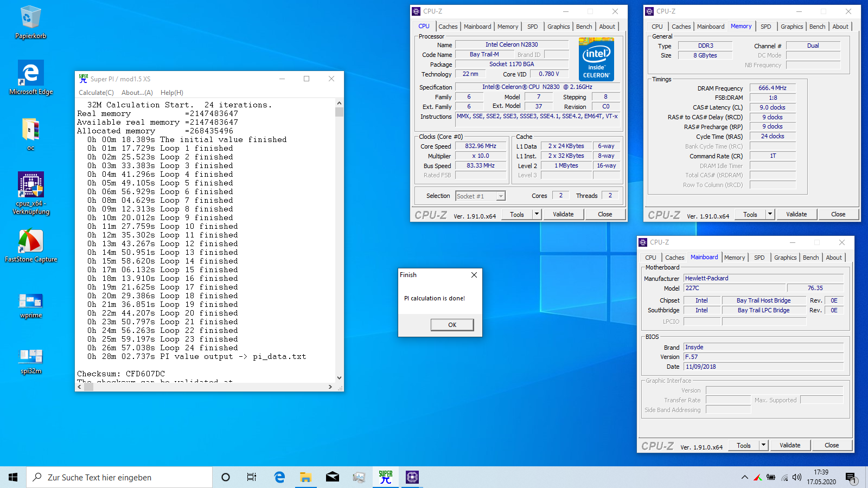The height and width of the screenshot is (488, 868).
Task: Click Hewlett-Packard manufacturer field
Action: [763, 278]
